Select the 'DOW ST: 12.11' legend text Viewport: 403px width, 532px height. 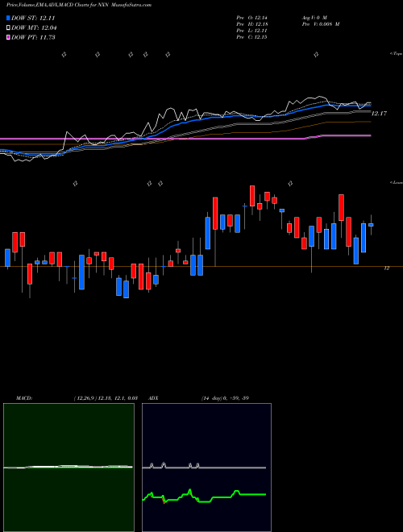(x=33, y=19)
